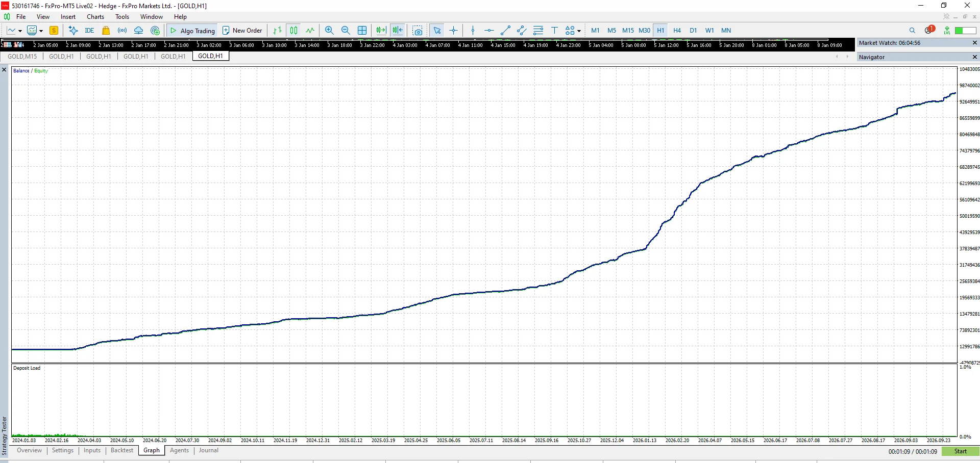Open the Strategy Tester Journal tab
The height and width of the screenshot is (463, 980).
click(x=208, y=451)
